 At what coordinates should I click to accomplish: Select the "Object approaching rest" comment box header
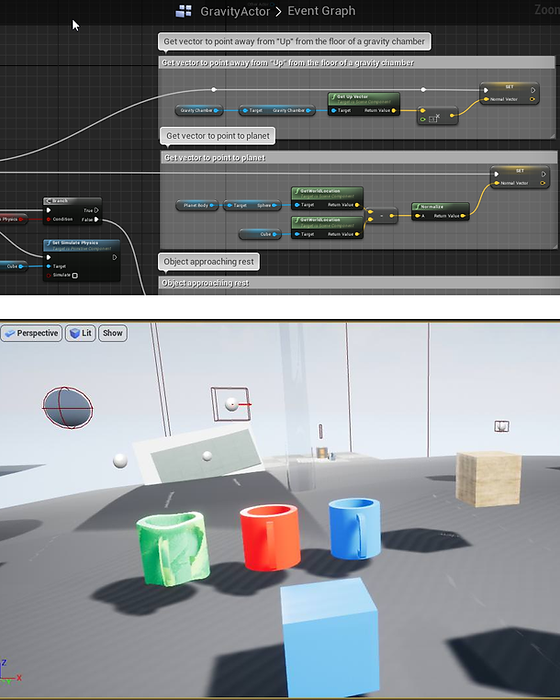359,283
